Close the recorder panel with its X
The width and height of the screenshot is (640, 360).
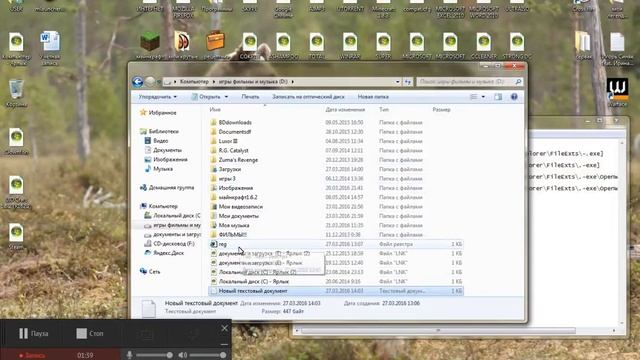224,328
